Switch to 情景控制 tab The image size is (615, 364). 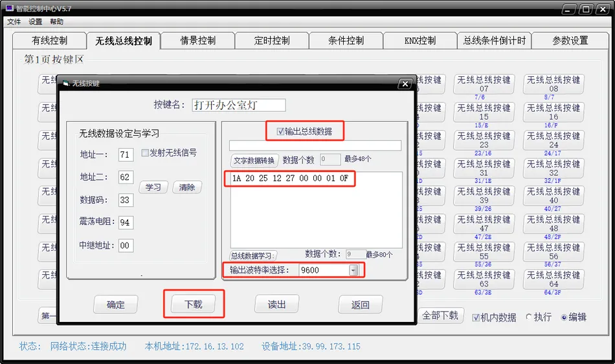coord(197,41)
